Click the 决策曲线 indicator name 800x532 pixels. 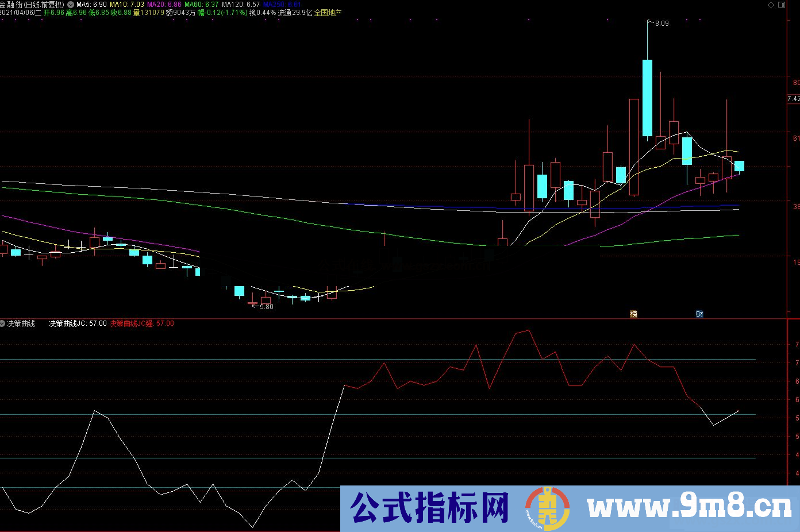click(21, 324)
